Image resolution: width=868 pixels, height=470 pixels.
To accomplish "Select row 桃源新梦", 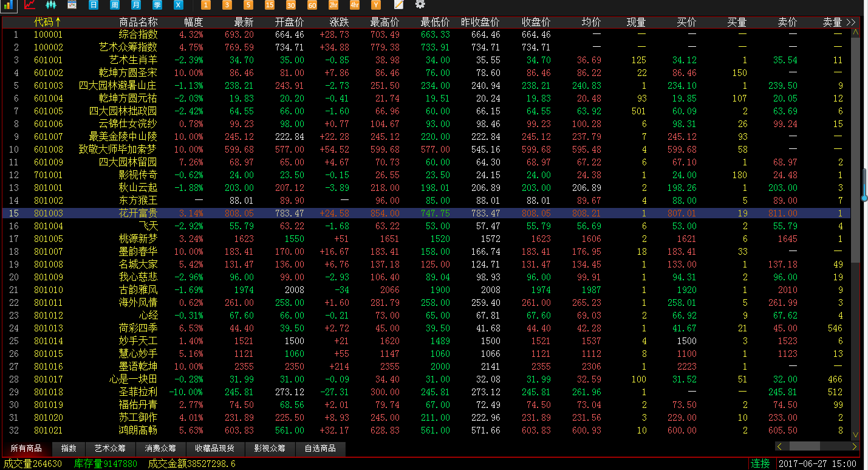I will (426, 238).
